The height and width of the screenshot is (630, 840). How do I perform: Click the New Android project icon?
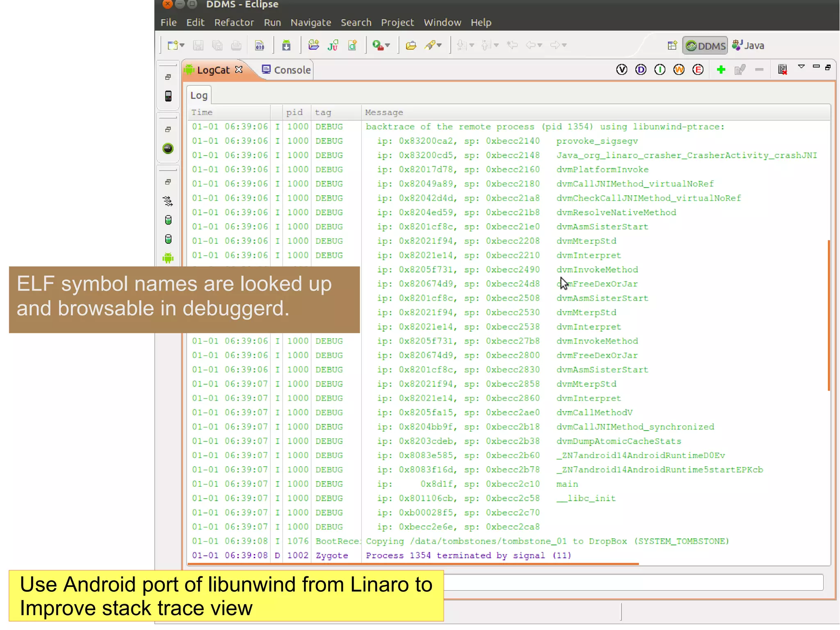pyautogui.click(x=314, y=45)
